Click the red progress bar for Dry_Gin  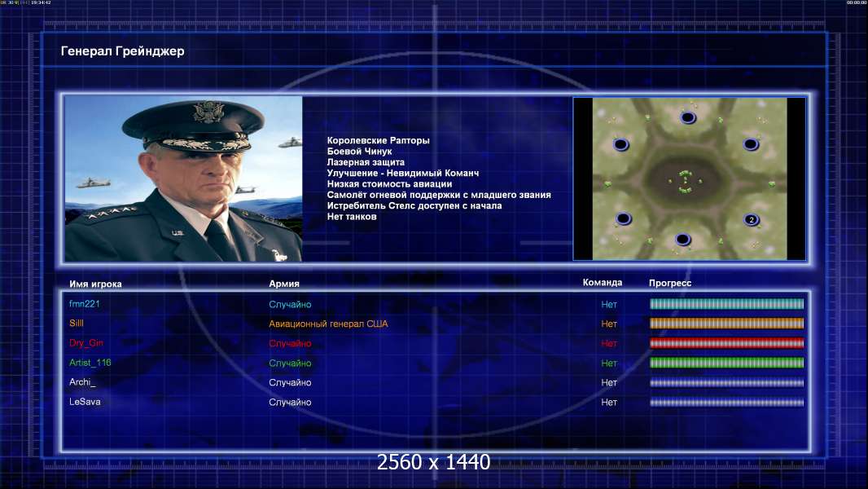coord(726,343)
